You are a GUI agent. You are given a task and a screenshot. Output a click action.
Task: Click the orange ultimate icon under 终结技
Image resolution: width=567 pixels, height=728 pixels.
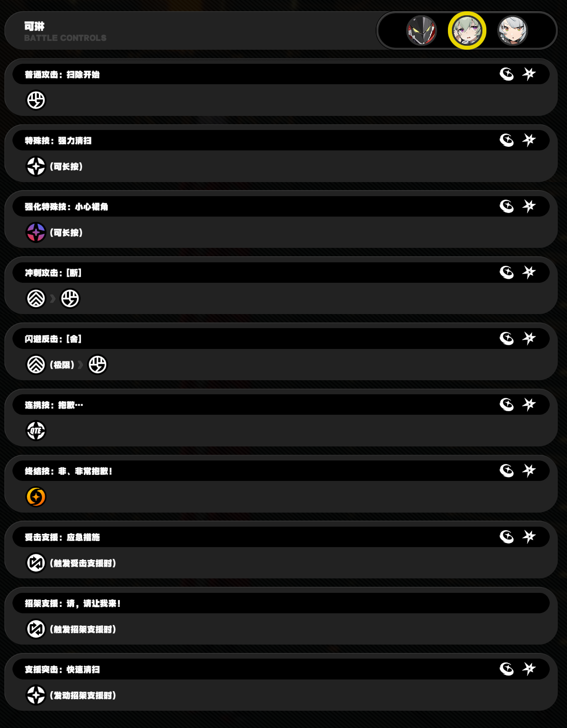[36, 497]
